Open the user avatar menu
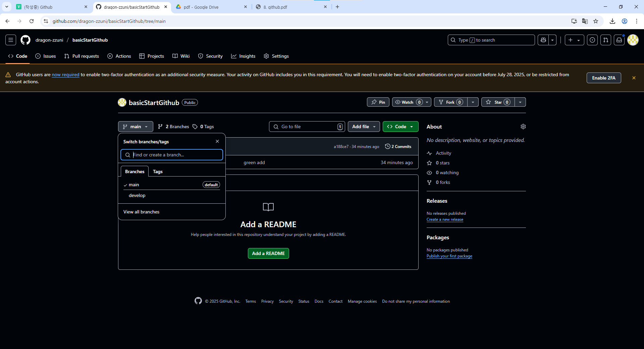The width and height of the screenshot is (644, 349). point(633,40)
